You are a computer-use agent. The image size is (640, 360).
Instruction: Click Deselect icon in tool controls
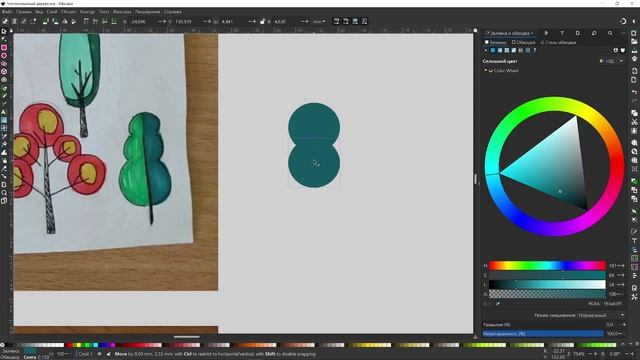[24, 21]
